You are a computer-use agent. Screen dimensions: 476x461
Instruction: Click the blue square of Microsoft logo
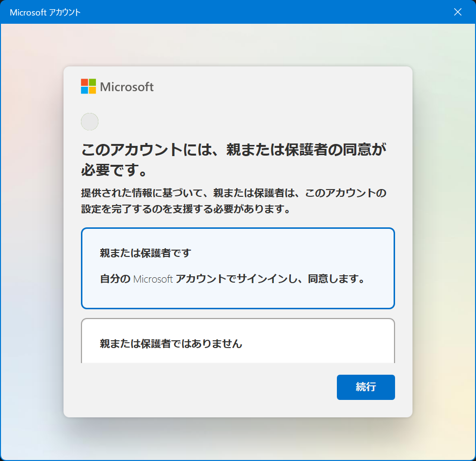click(84, 91)
